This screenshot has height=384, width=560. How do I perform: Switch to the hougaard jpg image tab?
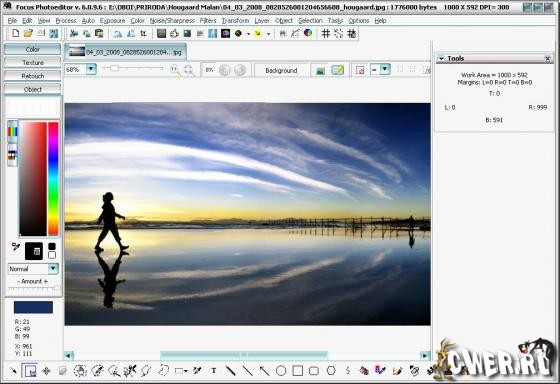(126, 52)
